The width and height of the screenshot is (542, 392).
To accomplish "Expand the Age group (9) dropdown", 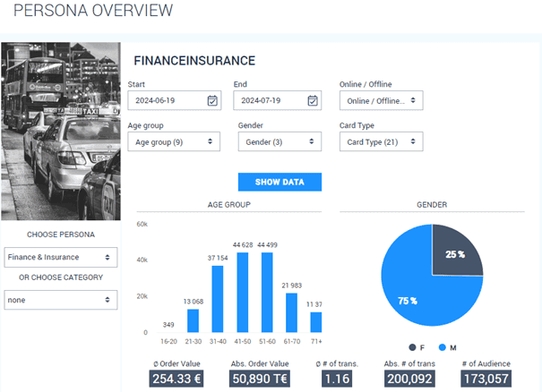I will tap(174, 141).
